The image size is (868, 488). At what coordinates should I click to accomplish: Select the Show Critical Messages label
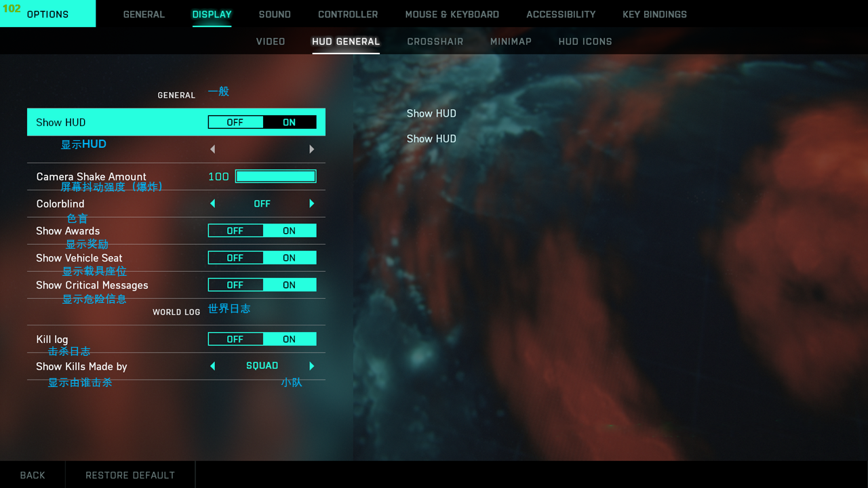pos(92,285)
